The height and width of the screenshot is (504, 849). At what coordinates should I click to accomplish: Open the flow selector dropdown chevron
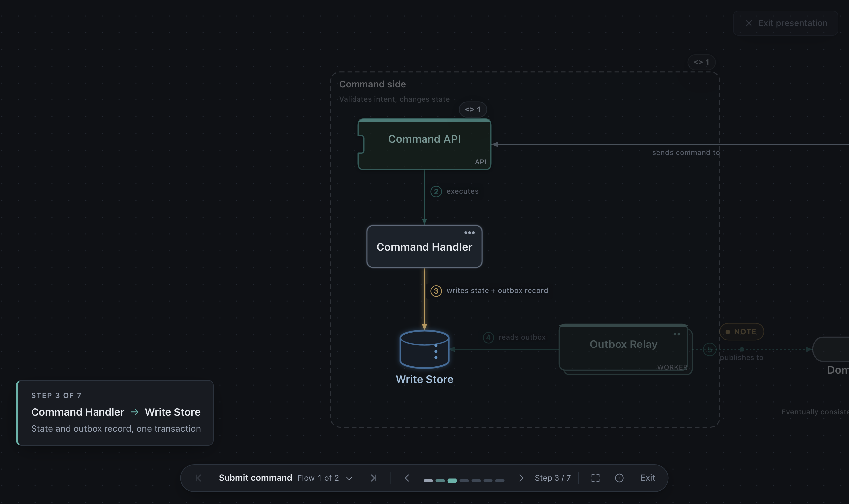click(x=349, y=478)
